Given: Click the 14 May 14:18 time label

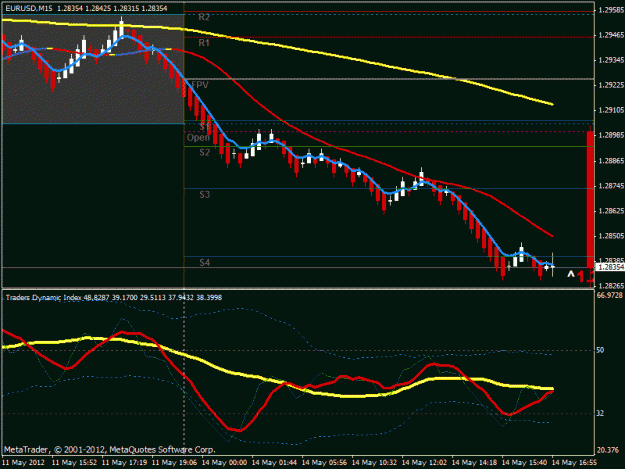Looking at the screenshot, I should pos(474,463).
